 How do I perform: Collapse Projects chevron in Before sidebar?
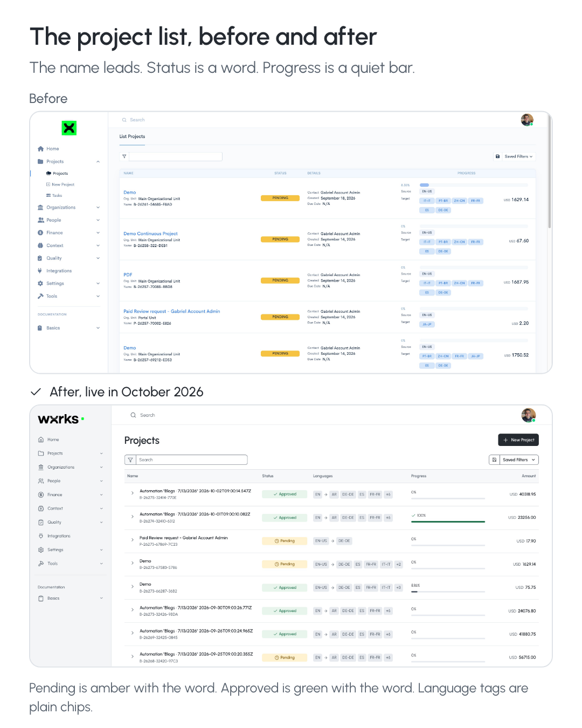[x=98, y=162]
